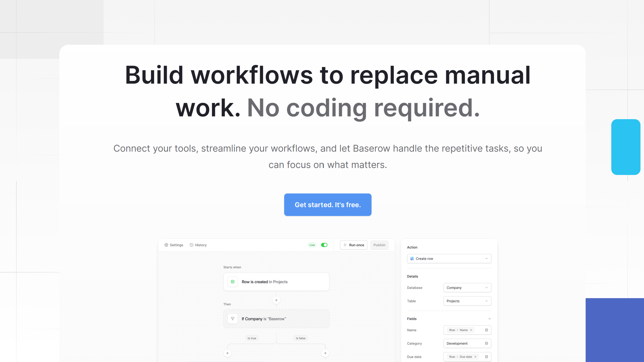Image resolution: width=644 pixels, height=362 pixels.
Task: Switch to the Publish option
Action: tap(379, 245)
